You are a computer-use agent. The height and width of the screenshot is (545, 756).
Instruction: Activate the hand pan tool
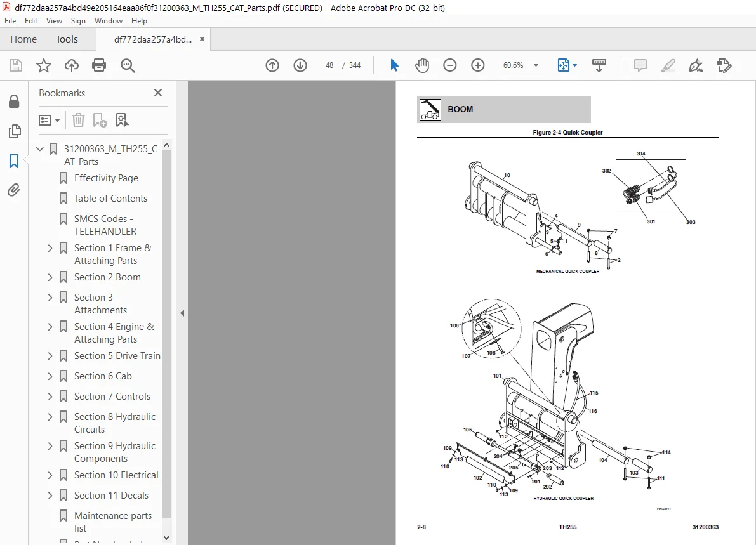pyautogui.click(x=422, y=65)
